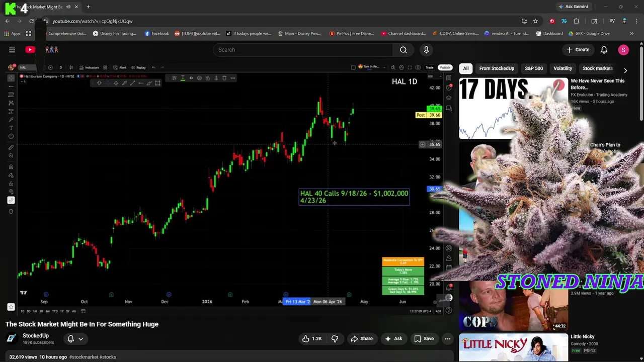
Task: Focus the YouTube Search input field
Action: click(x=303, y=50)
